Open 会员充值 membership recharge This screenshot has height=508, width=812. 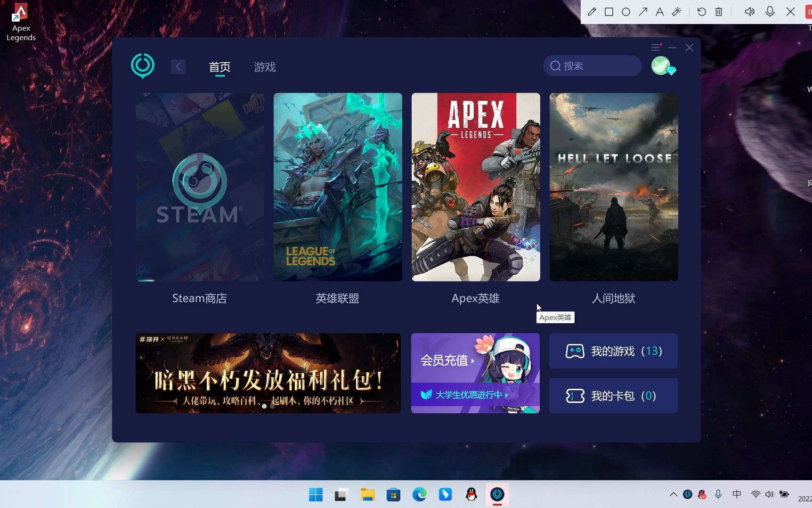(447, 361)
